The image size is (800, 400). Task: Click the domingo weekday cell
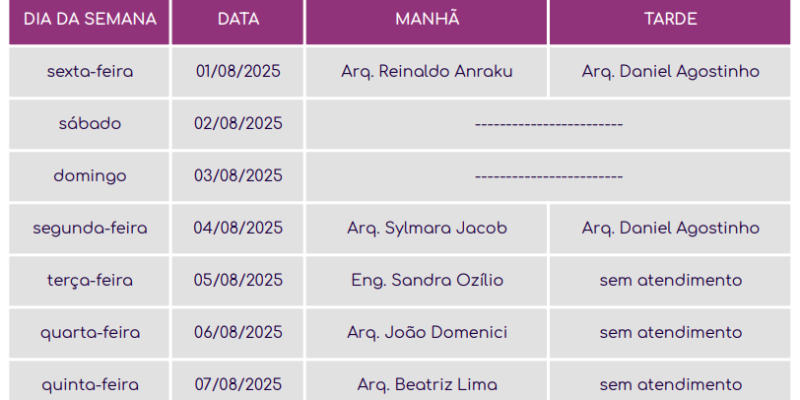point(90,176)
